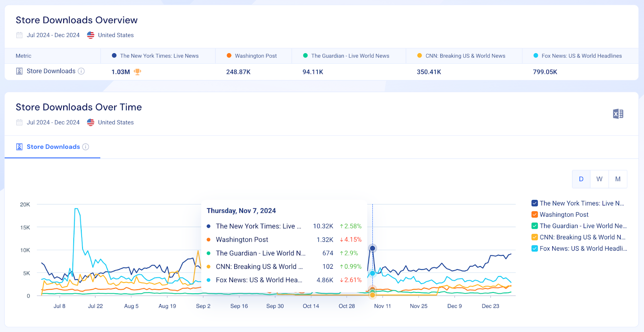Image resolution: width=644 pixels, height=332 pixels.
Task: Uncheck the Washington Post legend checkbox
Action: 535,215
